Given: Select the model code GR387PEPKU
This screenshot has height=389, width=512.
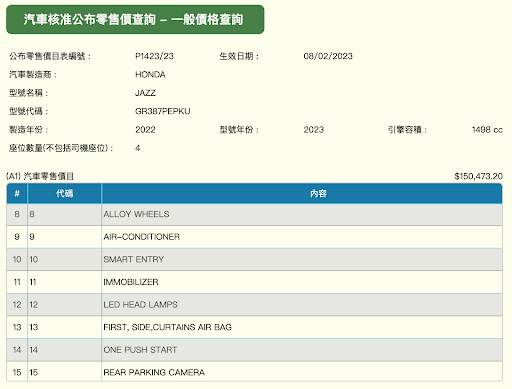Looking at the screenshot, I should coord(163,111).
